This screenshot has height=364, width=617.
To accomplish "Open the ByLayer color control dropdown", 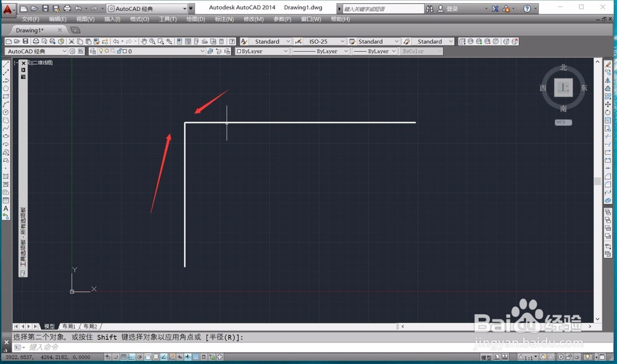I will click(262, 51).
